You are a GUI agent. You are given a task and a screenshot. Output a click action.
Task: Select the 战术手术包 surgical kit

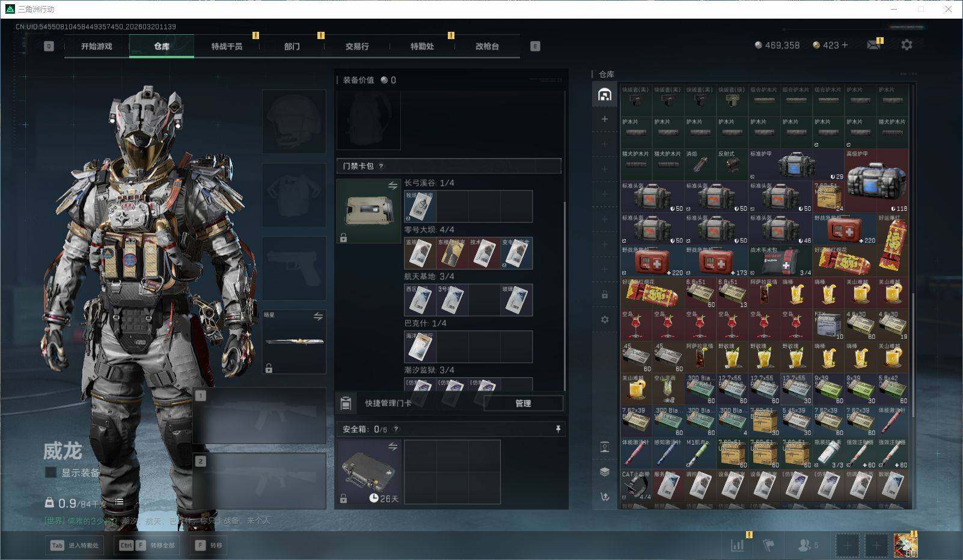point(780,261)
